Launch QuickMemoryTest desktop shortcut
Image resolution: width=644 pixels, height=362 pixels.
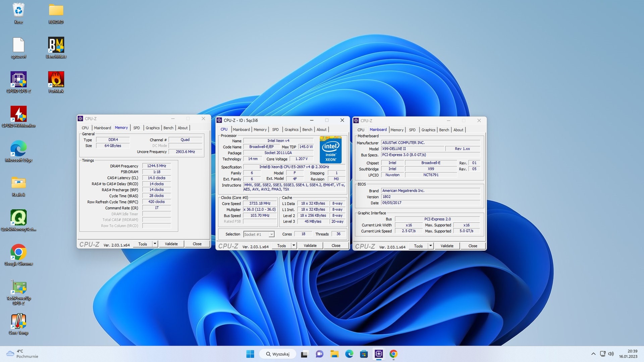(x=18, y=221)
